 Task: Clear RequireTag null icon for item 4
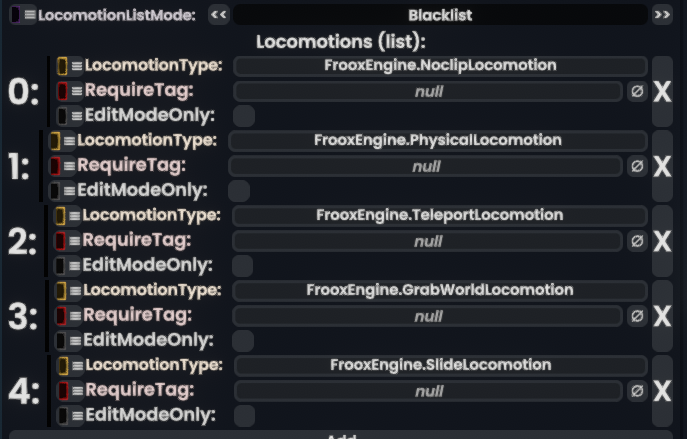point(637,391)
